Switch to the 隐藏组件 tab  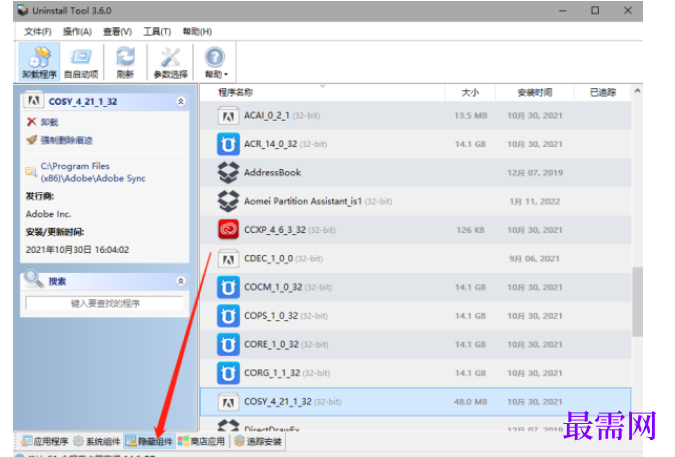pos(149,441)
